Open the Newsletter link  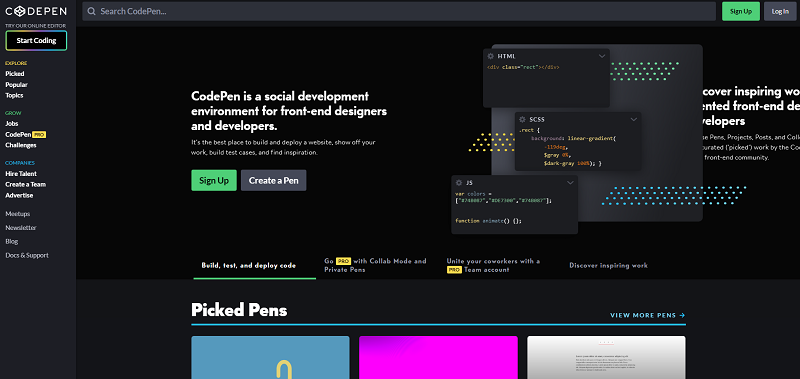[x=21, y=228]
